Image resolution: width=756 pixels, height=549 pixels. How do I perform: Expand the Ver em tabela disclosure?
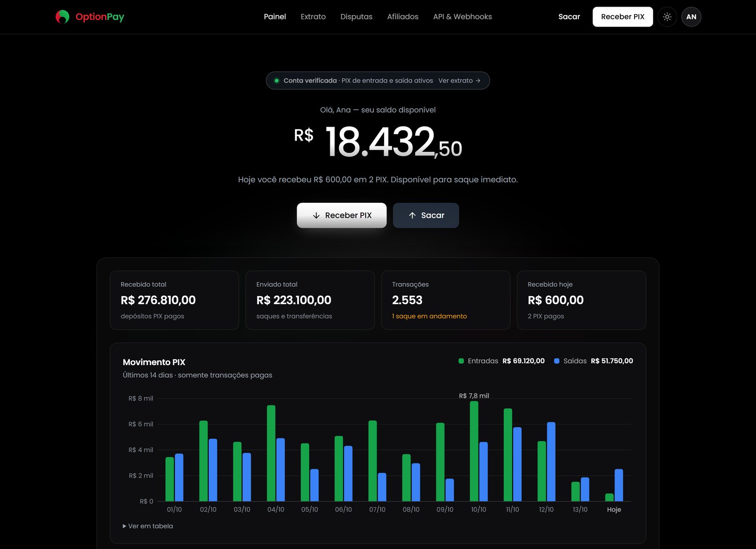(148, 526)
